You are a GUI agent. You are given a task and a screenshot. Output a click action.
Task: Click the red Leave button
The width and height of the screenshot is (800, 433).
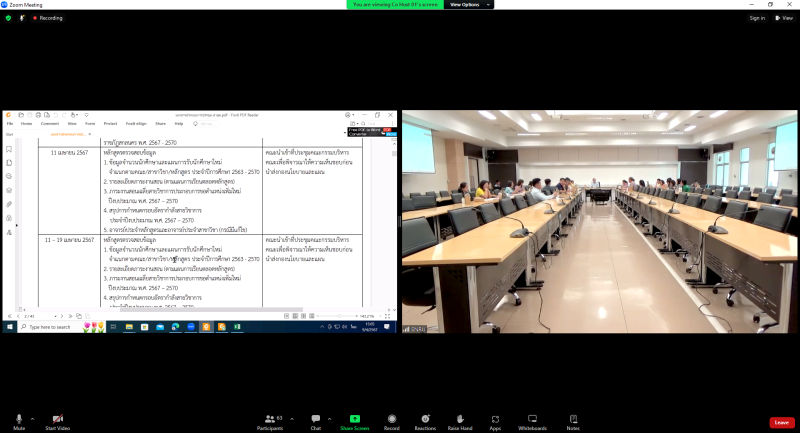pyautogui.click(x=782, y=422)
